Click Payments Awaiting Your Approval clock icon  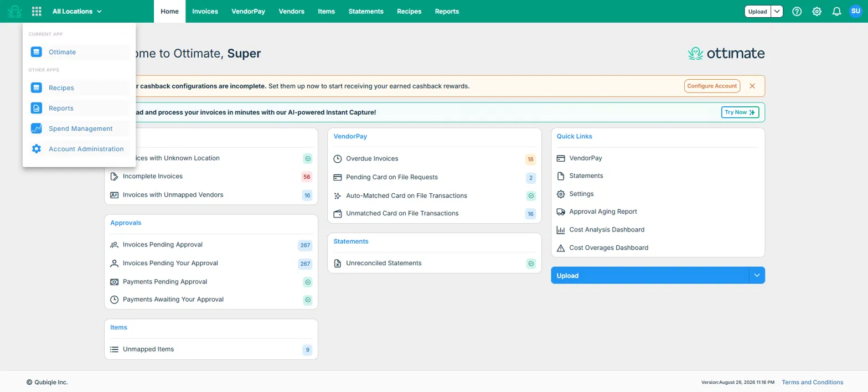[x=115, y=300]
